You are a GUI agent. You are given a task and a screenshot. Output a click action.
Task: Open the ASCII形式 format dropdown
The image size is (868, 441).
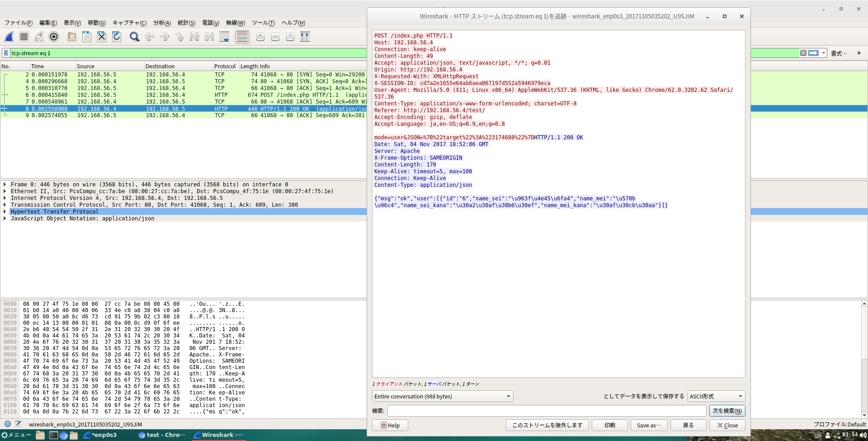tap(716, 396)
